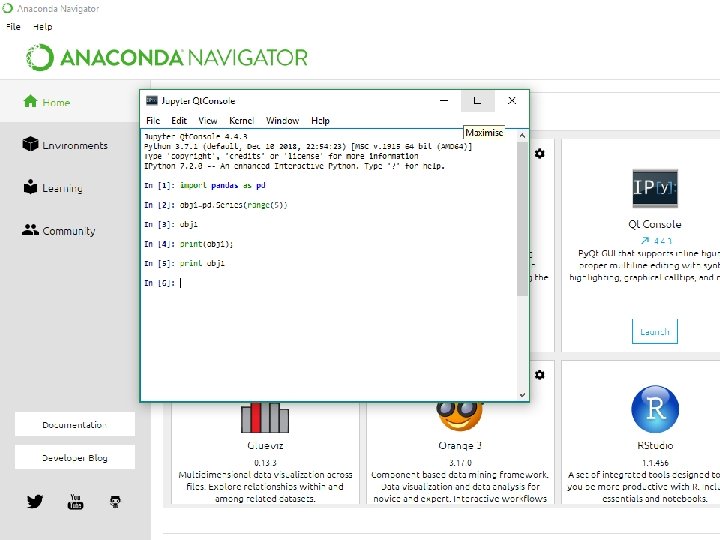Open the Help menu in QtConsole
Viewport: 720px width, 540px height.
click(320, 121)
